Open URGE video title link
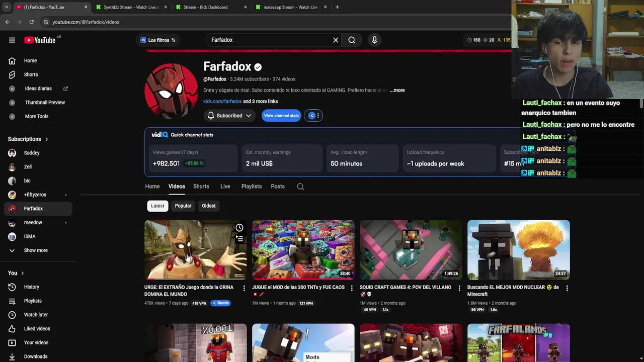The height and width of the screenshot is (362, 644). [x=189, y=291]
